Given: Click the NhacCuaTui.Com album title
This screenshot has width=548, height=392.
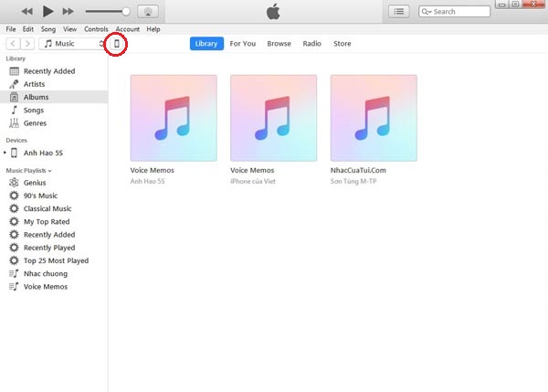Looking at the screenshot, I should [358, 170].
